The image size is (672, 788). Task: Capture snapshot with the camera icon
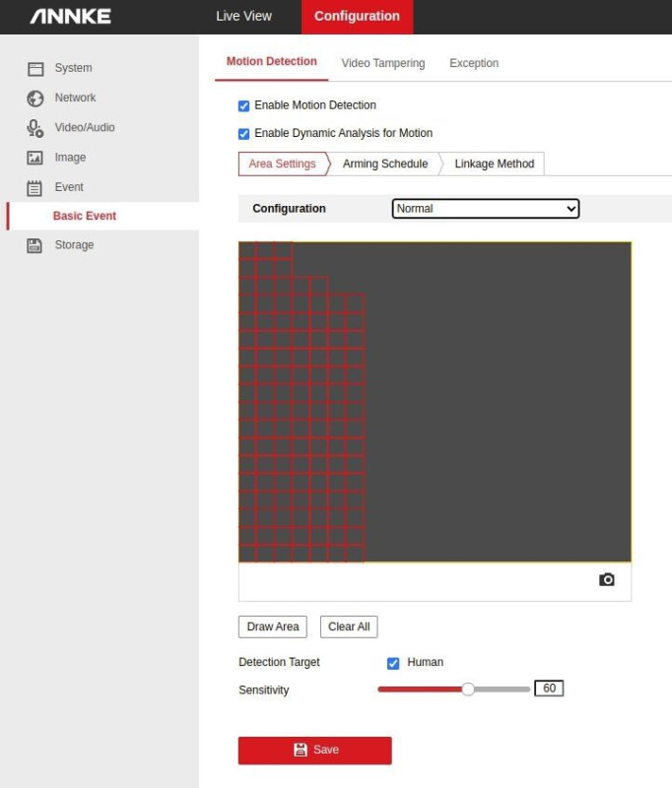607,579
